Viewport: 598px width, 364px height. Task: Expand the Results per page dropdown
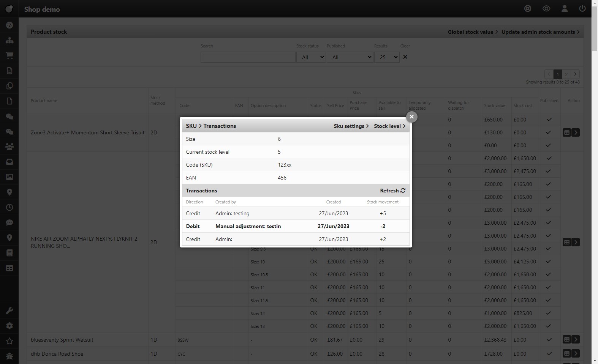click(387, 57)
